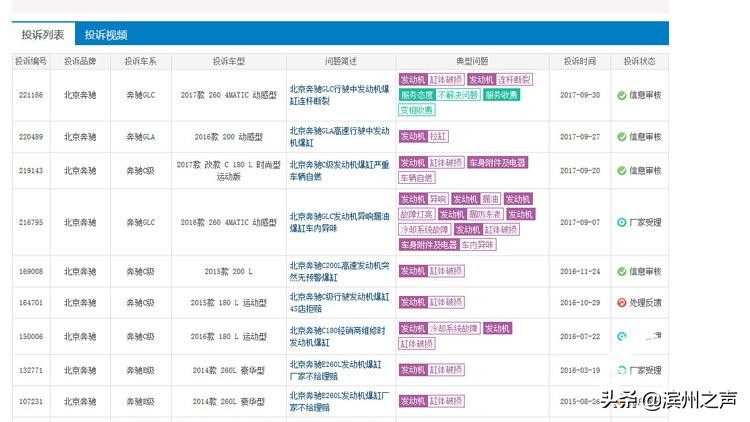
Task: Click the 变相收费 tag in row 221186
Action: tap(417, 110)
